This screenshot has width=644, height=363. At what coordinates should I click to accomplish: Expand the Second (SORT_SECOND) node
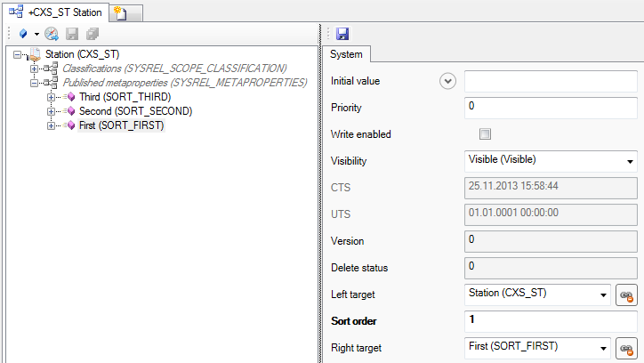51,111
